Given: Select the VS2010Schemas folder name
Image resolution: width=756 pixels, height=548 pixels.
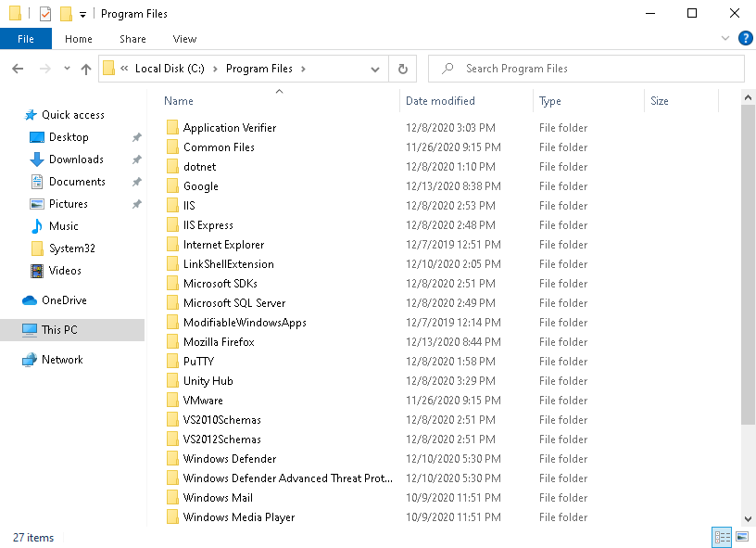Looking at the screenshot, I should pos(221,420).
